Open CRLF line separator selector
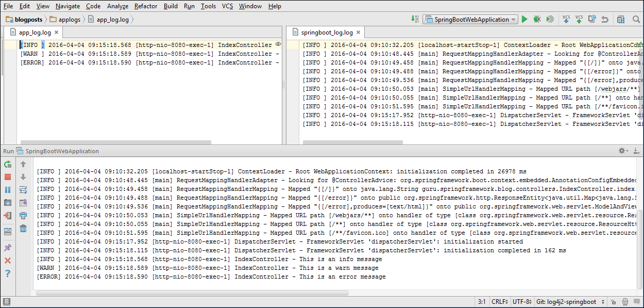 click(501, 302)
